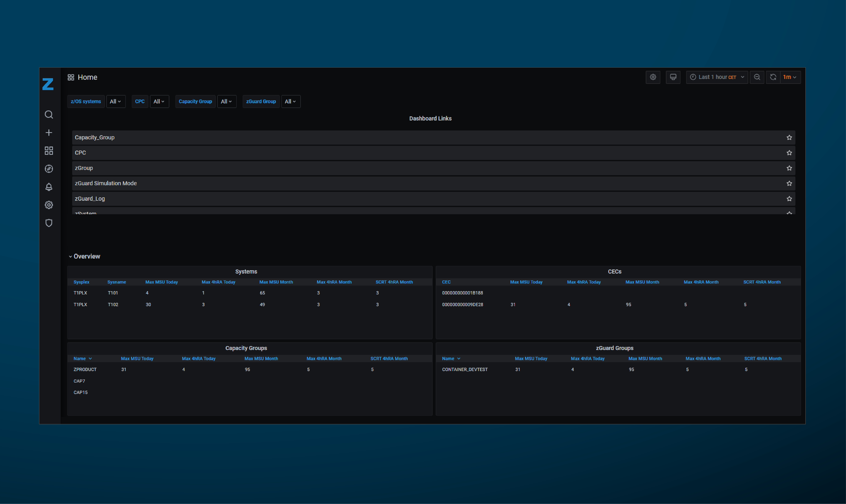Open zGuard Simulation Mode dashboard link
This screenshot has width=846, height=504.
click(x=106, y=183)
